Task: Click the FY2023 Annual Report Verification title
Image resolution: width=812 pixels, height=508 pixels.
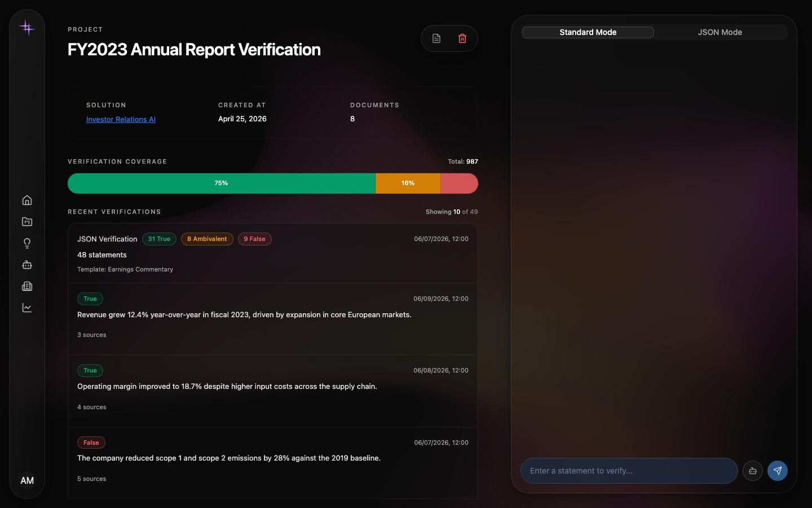Action: click(x=194, y=50)
